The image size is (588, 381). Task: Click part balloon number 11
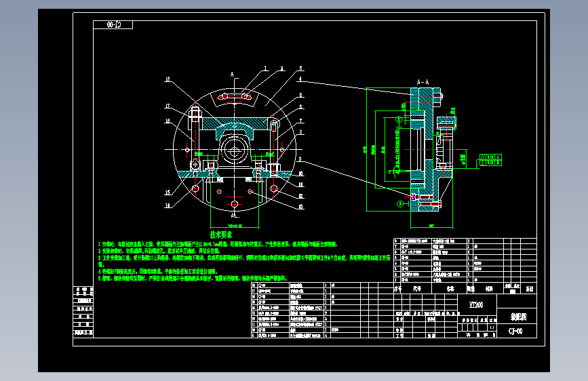(x=300, y=184)
